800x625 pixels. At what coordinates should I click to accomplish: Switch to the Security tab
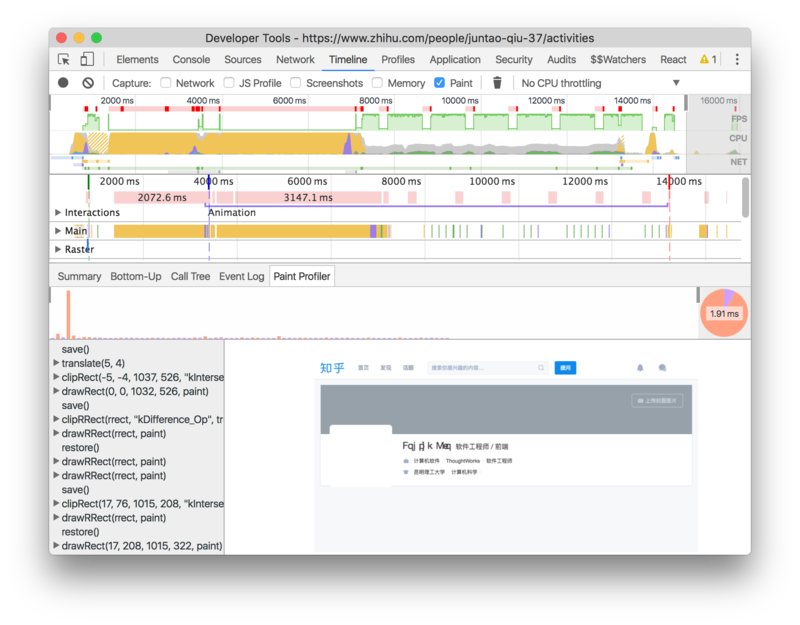click(514, 59)
